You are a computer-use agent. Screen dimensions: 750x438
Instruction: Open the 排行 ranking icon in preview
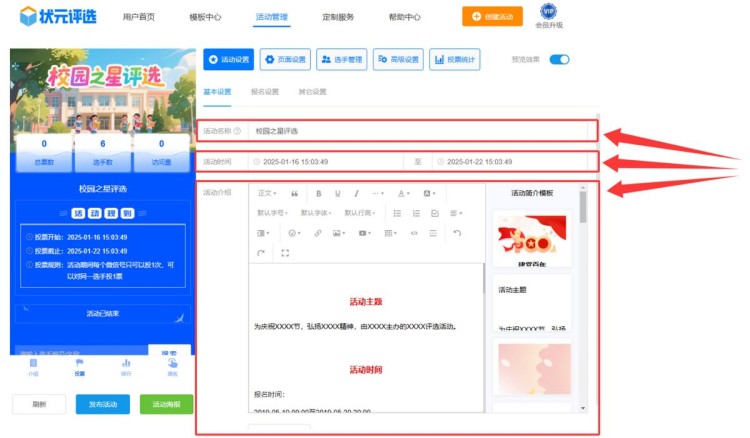(126, 366)
